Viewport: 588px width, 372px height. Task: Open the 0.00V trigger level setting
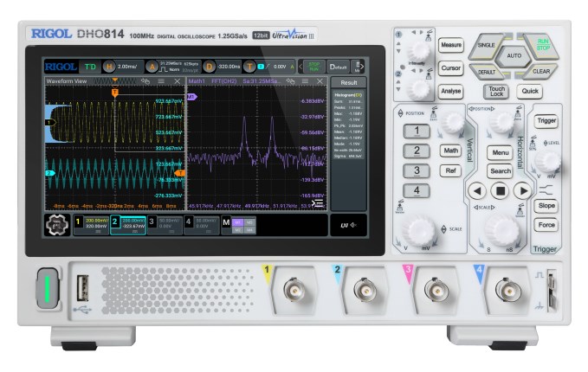pyautogui.click(x=280, y=67)
